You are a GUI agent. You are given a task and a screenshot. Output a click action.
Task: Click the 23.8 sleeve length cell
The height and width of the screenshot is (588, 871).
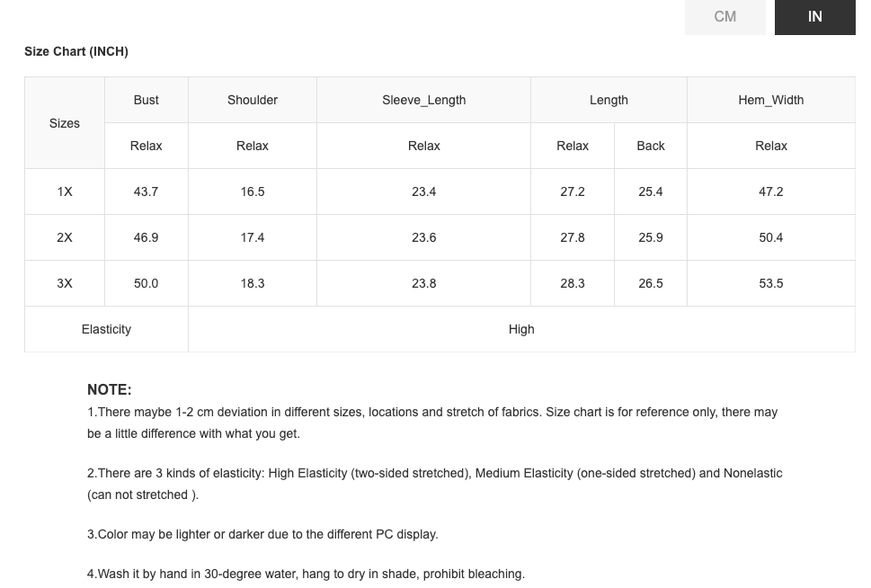click(423, 283)
